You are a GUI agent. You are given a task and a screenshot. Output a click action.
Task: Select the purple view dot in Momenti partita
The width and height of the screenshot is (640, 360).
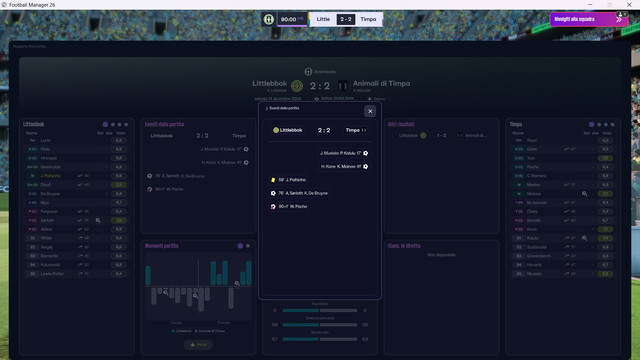coord(240,246)
